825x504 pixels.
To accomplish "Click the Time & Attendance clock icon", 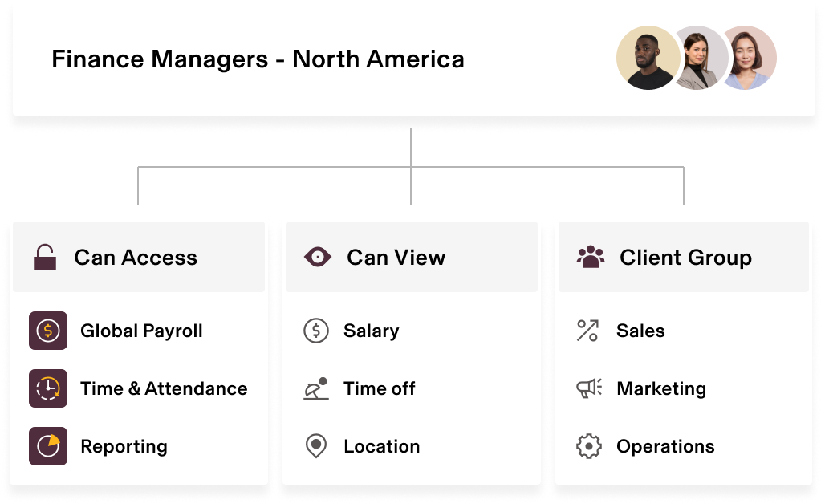I will (x=48, y=388).
